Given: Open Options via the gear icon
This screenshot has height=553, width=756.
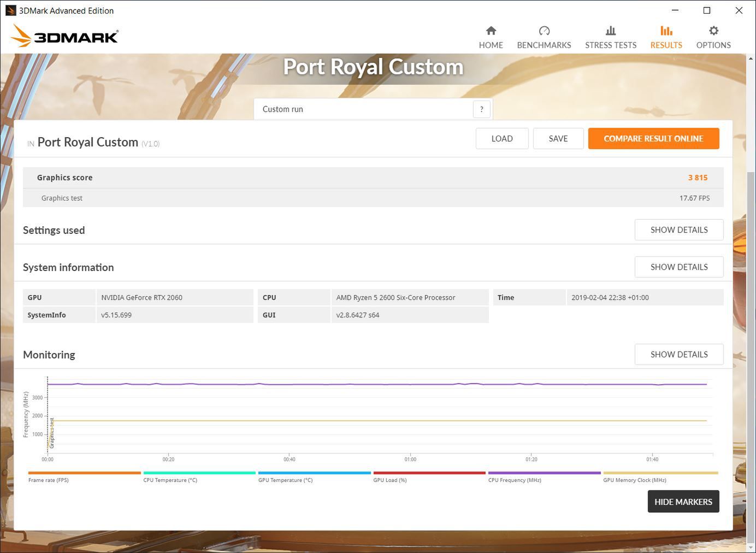Looking at the screenshot, I should (x=713, y=31).
